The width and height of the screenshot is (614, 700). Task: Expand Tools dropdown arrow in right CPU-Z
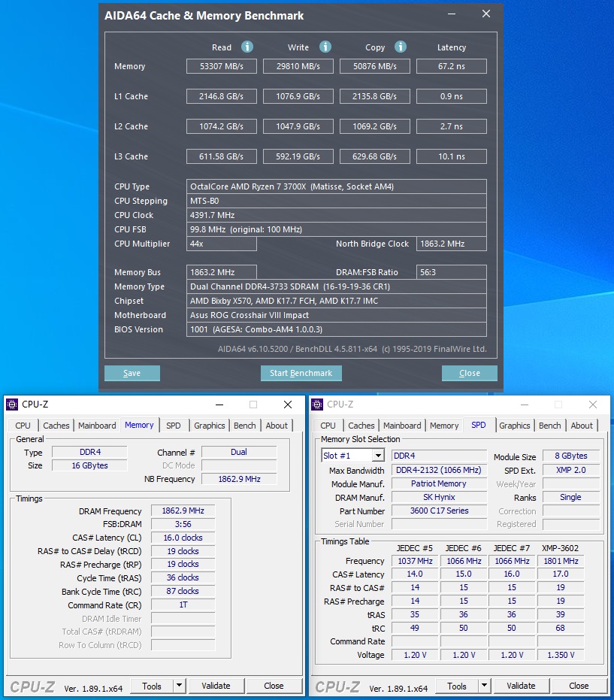click(x=484, y=685)
